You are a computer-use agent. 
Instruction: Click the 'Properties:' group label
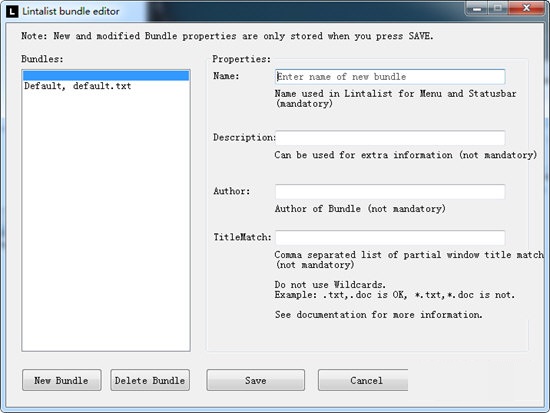[x=242, y=59]
